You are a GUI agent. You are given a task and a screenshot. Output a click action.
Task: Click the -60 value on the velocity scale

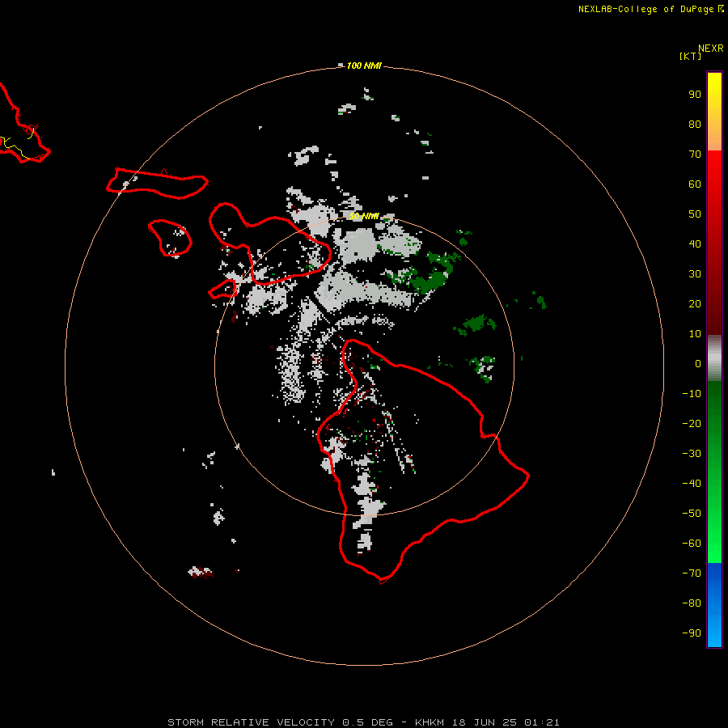click(x=692, y=544)
